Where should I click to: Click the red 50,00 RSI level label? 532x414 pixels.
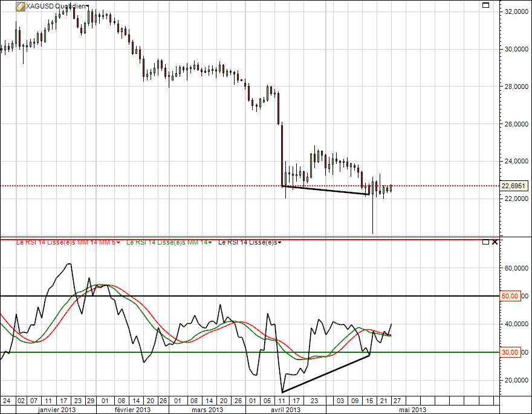510,296
